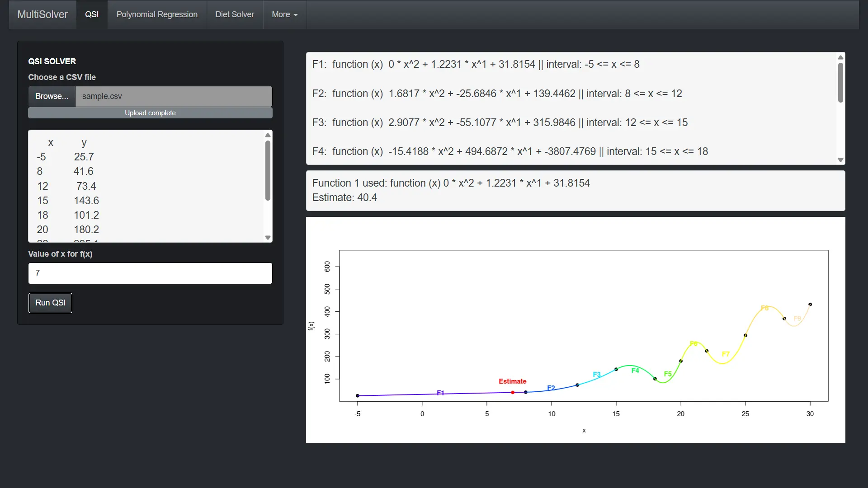868x488 pixels.
Task: Click the red Estimate point on plot
Action: tap(512, 392)
